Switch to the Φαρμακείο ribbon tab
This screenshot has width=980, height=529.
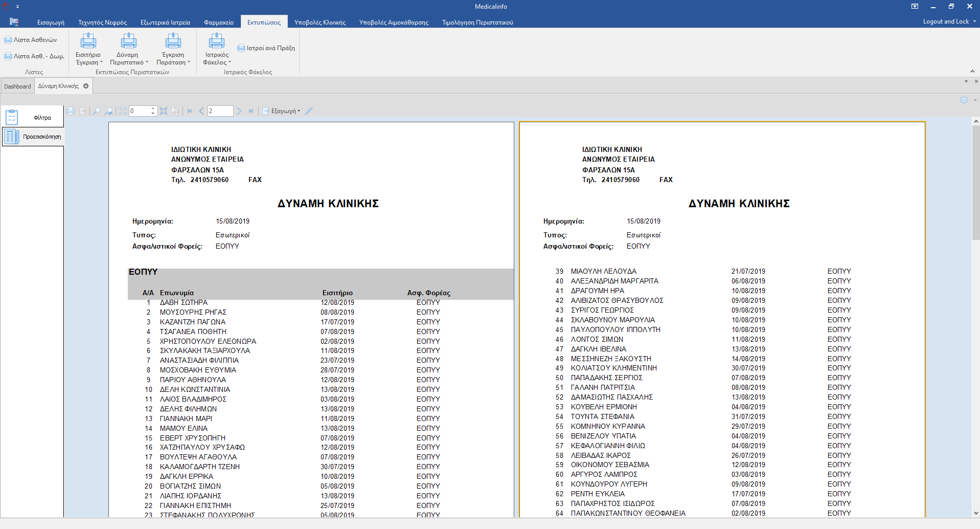pyautogui.click(x=218, y=22)
